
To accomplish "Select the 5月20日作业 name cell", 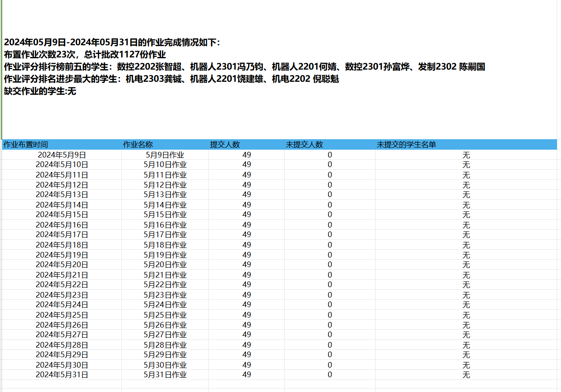I will pos(165,265).
